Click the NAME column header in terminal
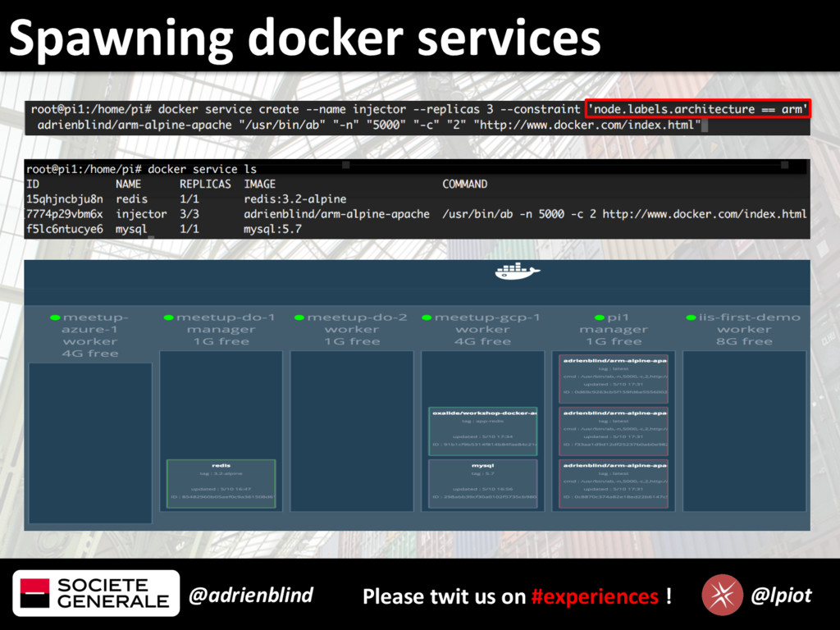This screenshot has width=840, height=630. click(x=129, y=184)
